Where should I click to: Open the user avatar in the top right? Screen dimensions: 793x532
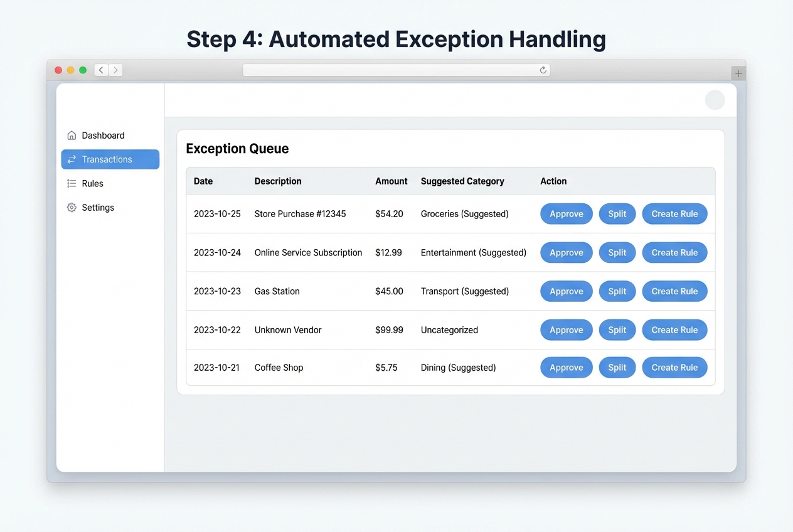715,100
